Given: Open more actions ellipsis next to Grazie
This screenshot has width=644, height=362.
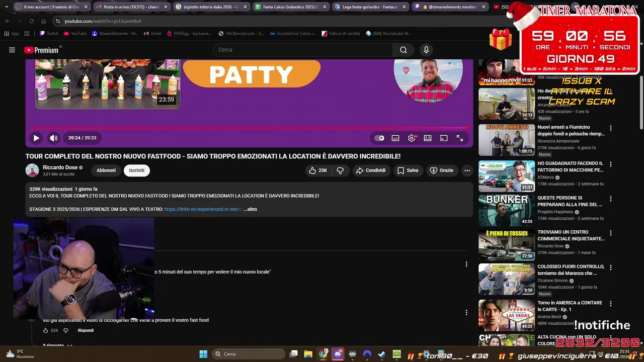Looking at the screenshot, I should (x=467, y=170).
